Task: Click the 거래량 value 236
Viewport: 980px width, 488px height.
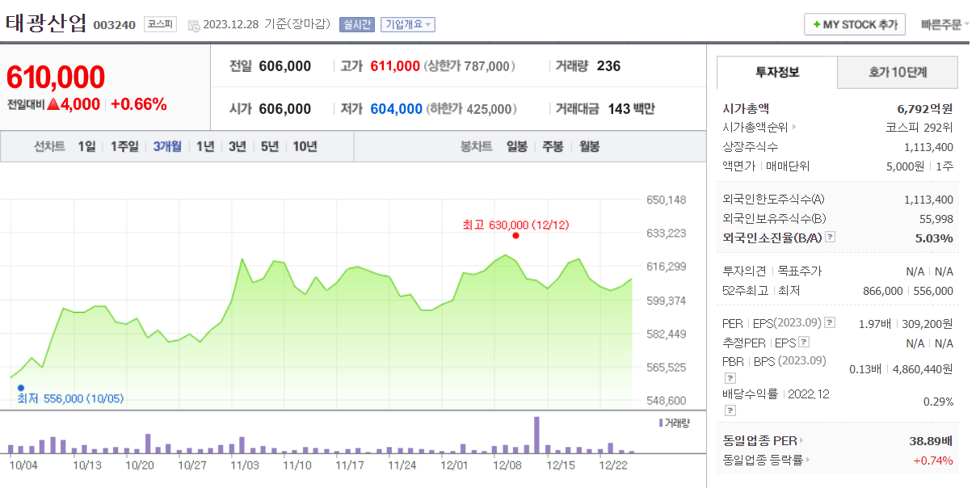Action: pos(608,66)
